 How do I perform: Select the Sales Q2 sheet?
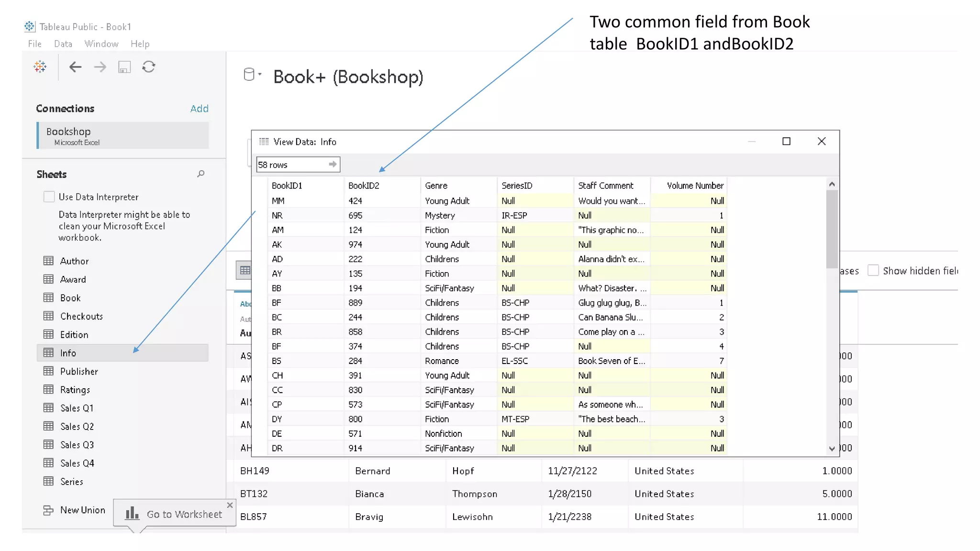77,426
